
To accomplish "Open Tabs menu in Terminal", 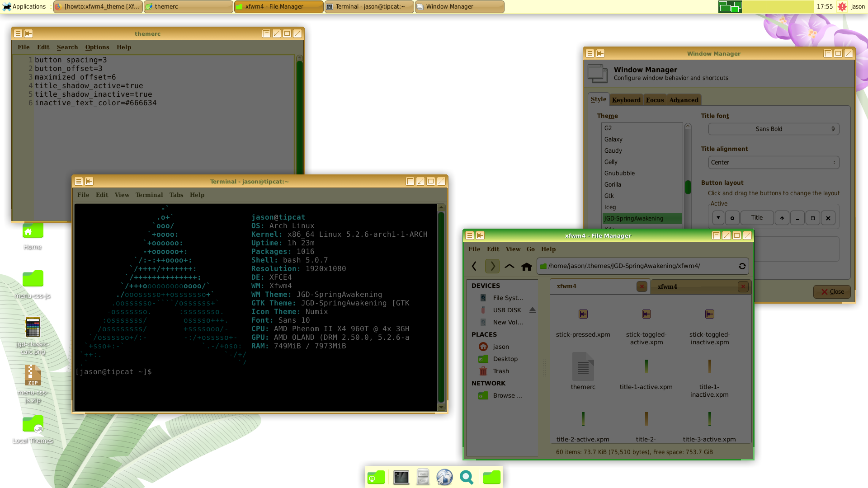I will coord(176,195).
